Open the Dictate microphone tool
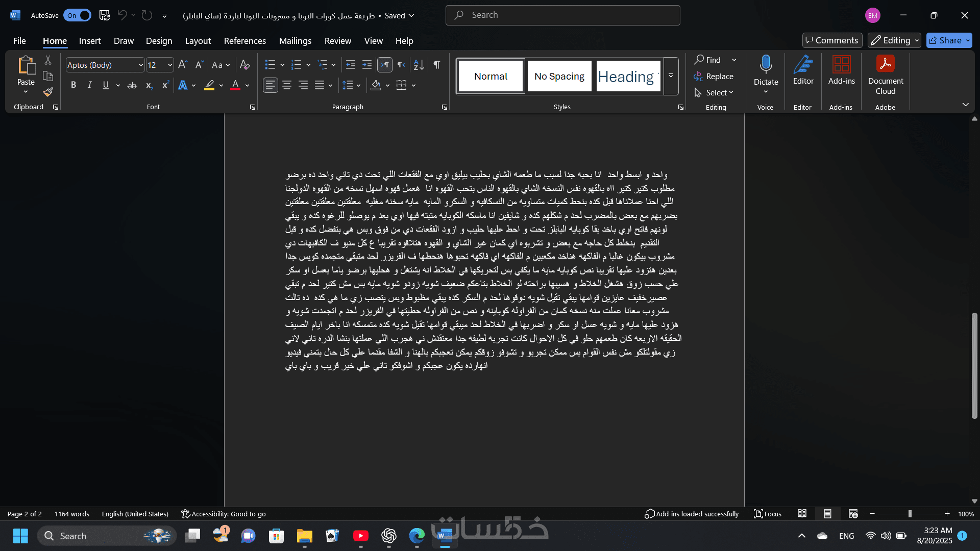The width and height of the screenshot is (980, 551). 765,65
